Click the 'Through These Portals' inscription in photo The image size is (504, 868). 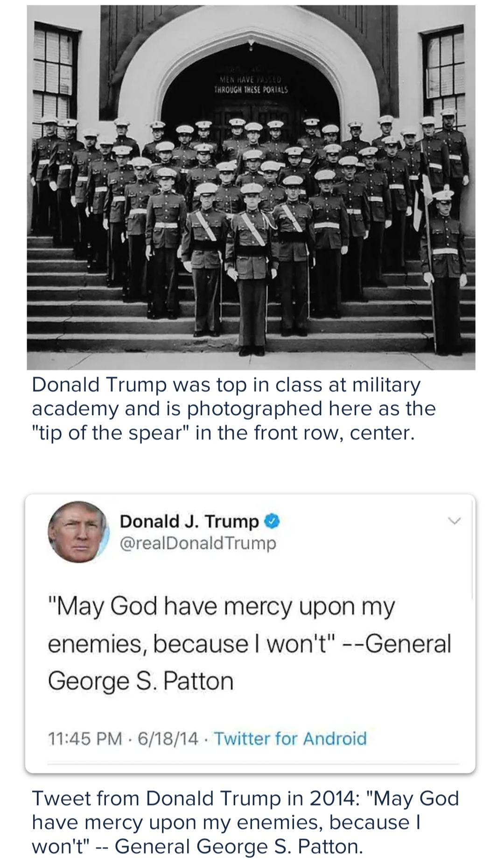251,85
